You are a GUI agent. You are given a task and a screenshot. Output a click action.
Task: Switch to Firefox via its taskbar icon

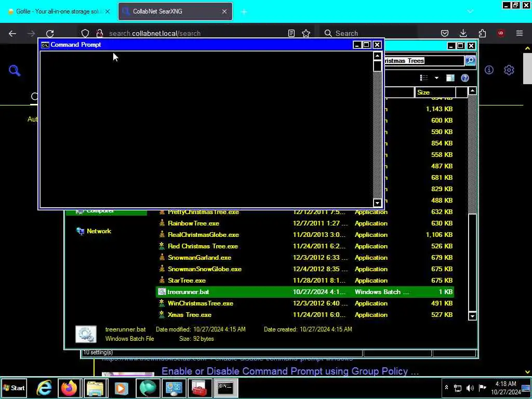(x=69, y=388)
